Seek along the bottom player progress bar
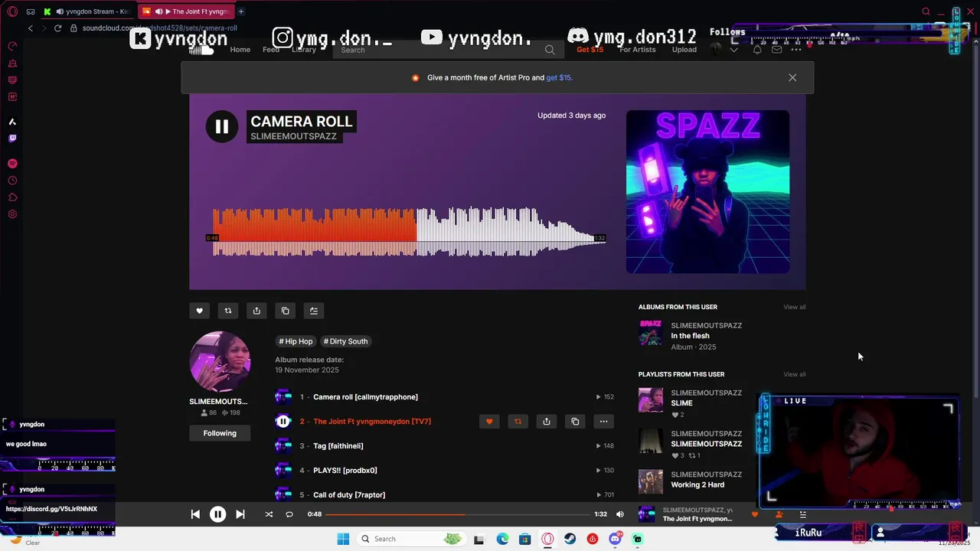 457,514
